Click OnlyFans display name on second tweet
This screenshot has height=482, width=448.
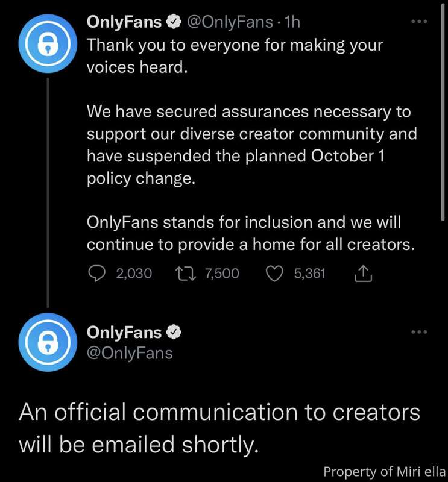124,333
